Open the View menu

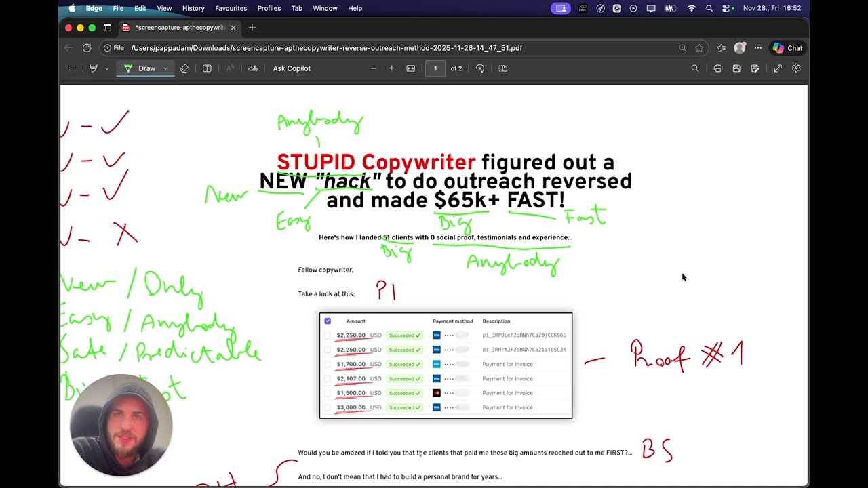click(x=164, y=8)
